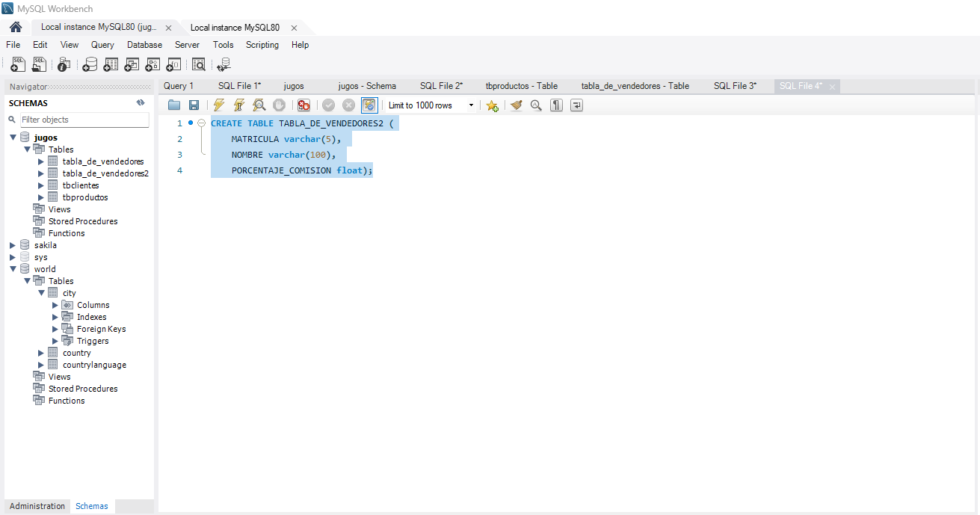The image size is (980, 515).
Task: Click the PORCENTAJE_COMISION text in editor
Action: (281, 170)
